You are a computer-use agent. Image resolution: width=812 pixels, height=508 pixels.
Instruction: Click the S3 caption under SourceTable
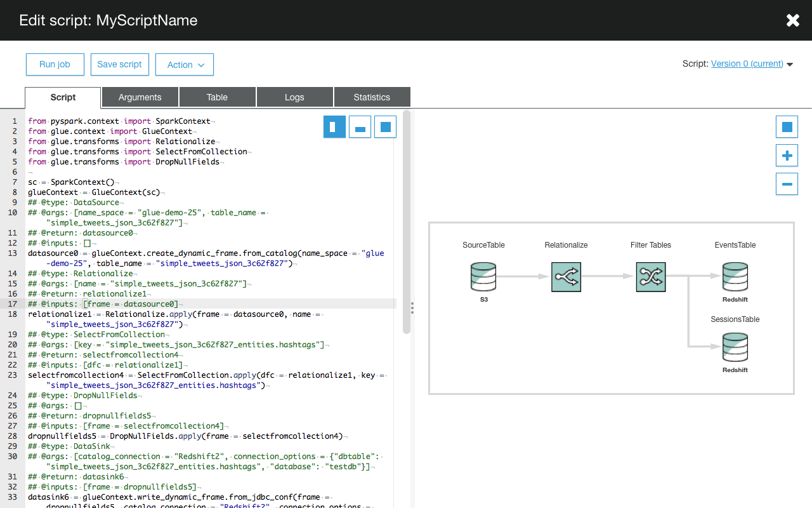[x=483, y=298]
